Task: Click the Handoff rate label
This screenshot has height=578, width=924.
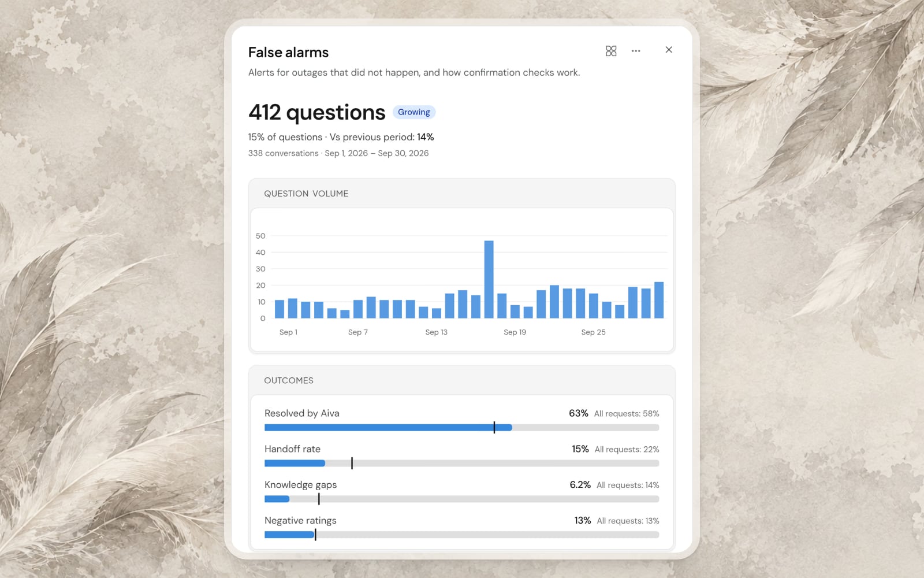Action: (x=292, y=449)
